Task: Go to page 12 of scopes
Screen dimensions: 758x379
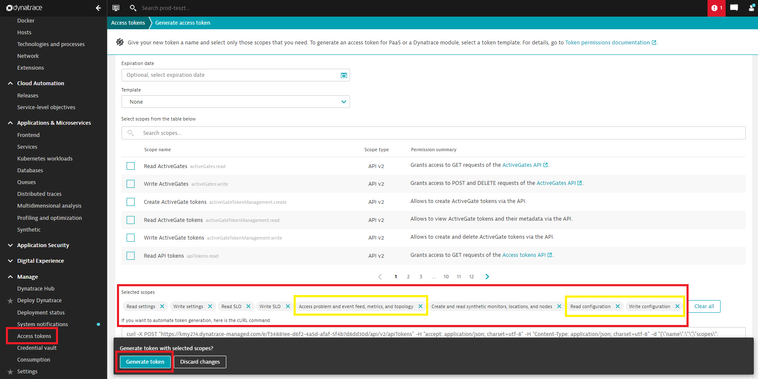Action: coord(471,277)
